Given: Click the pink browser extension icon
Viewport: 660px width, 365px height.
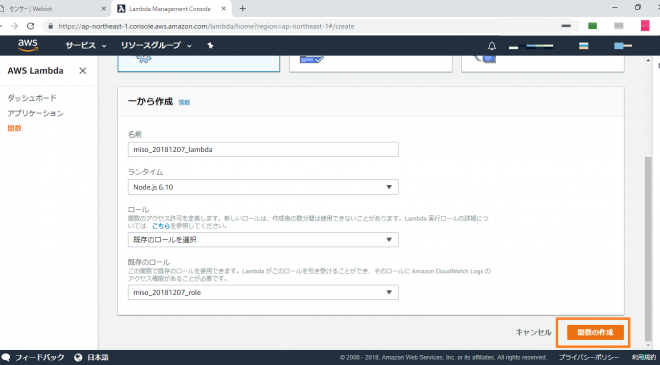Looking at the screenshot, I should pyautogui.click(x=645, y=26).
